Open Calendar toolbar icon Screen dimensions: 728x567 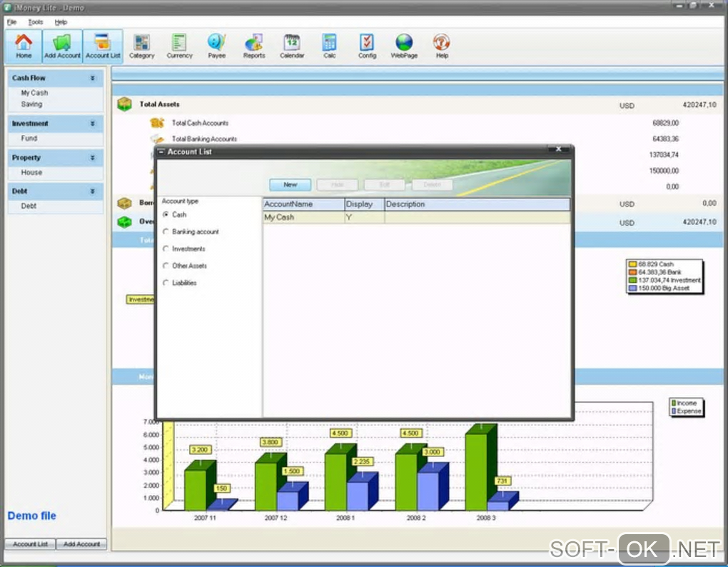292,46
